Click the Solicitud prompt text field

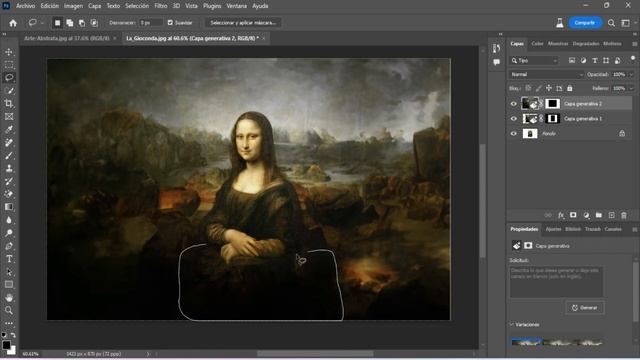click(556, 282)
